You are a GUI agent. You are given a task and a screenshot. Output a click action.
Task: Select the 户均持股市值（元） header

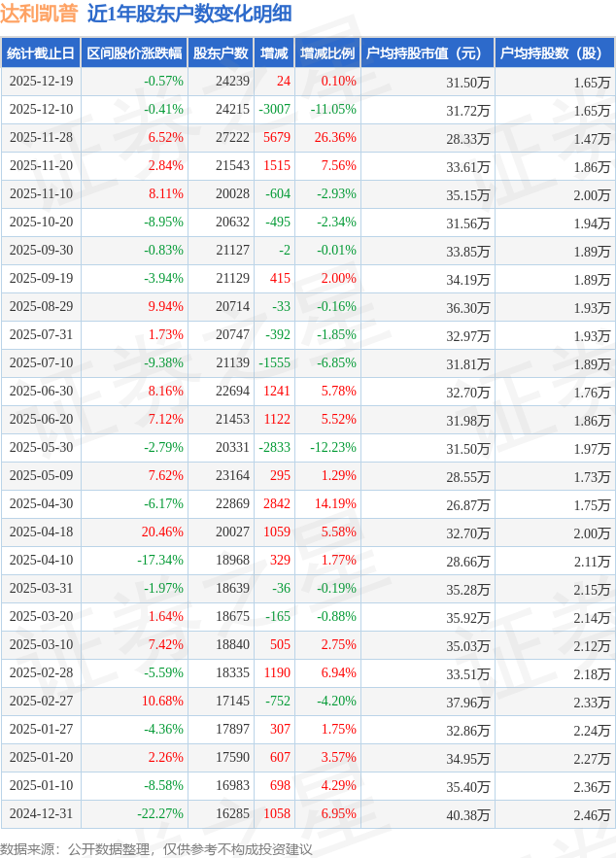427,53
